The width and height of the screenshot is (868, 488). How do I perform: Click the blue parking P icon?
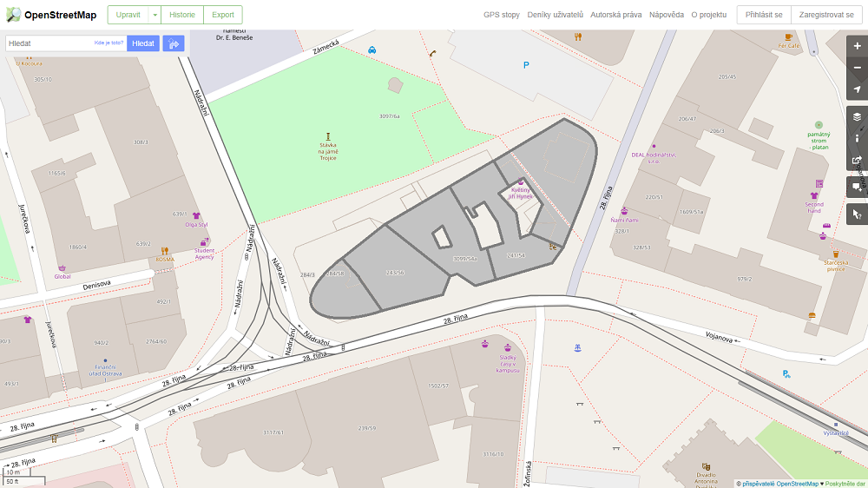click(526, 65)
